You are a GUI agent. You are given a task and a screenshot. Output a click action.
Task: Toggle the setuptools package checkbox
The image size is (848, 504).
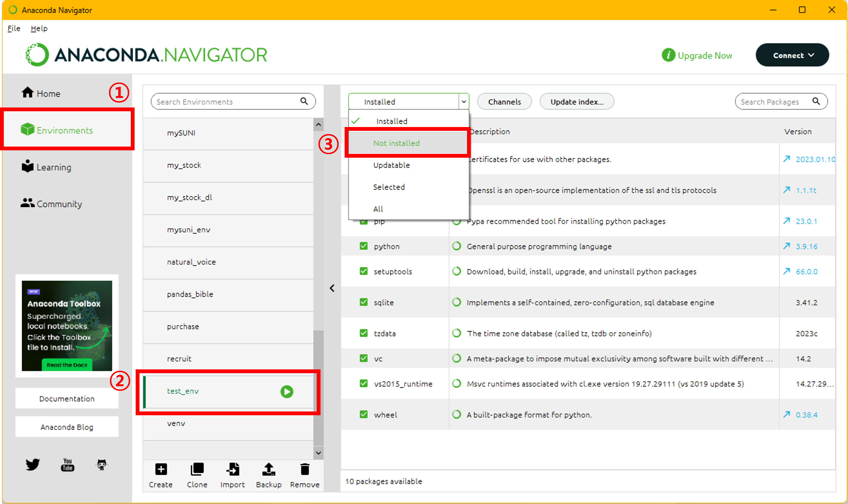click(364, 271)
